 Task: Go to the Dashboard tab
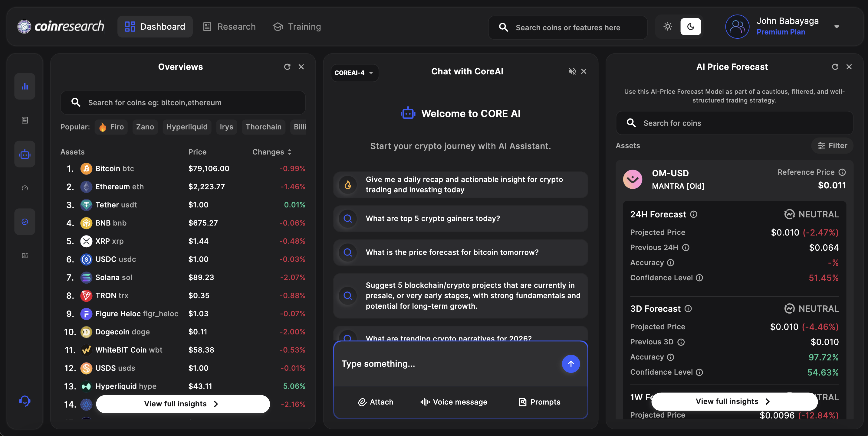point(155,27)
